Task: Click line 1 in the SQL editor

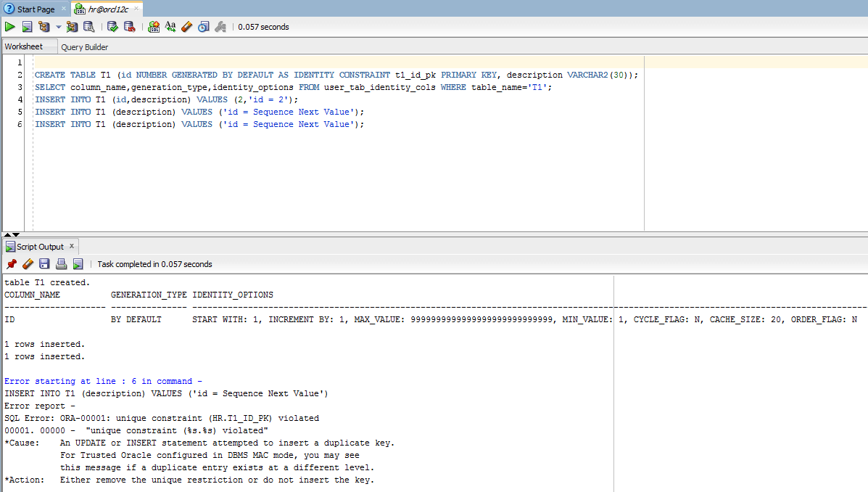Action: tap(290, 62)
